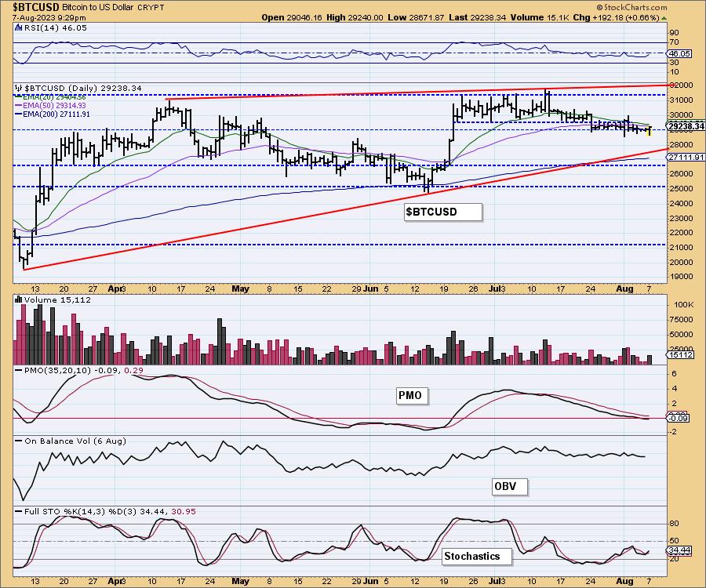Click the 100K volume axis label
Viewport: 706px width, 588px height.
[683, 304]
